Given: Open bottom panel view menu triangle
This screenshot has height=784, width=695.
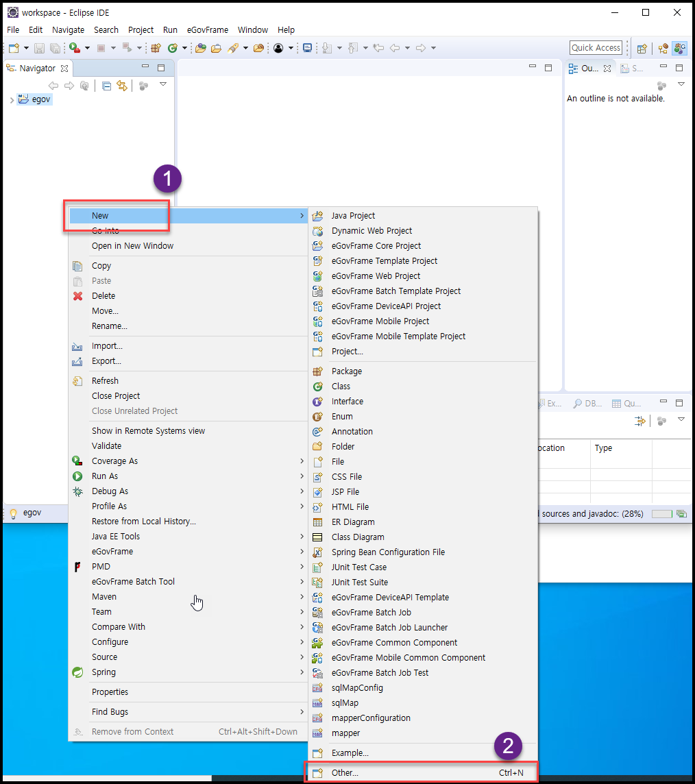Looking at the screenshot, I should [681, 419].
